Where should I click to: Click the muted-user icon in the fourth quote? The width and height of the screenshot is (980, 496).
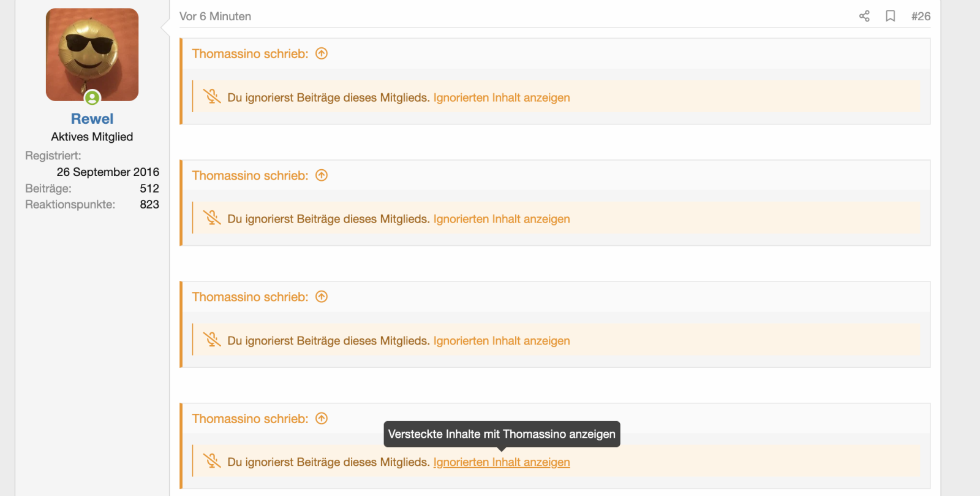pos(212,461)
